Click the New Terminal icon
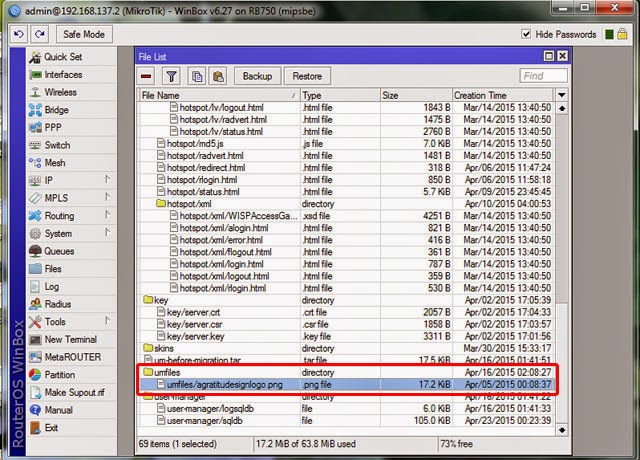Screen dimensions: 640x460 35,340
